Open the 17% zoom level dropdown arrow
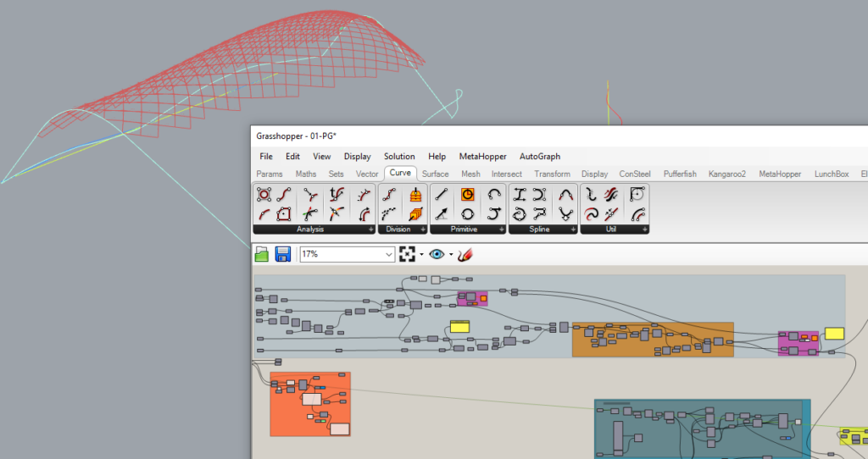This screenshot has width=868, height=459. (x=388, y=255)
